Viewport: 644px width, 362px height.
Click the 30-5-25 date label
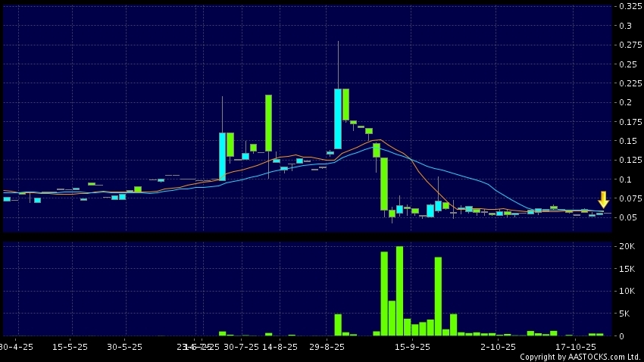pyautogui.click(x=124, y=346)
